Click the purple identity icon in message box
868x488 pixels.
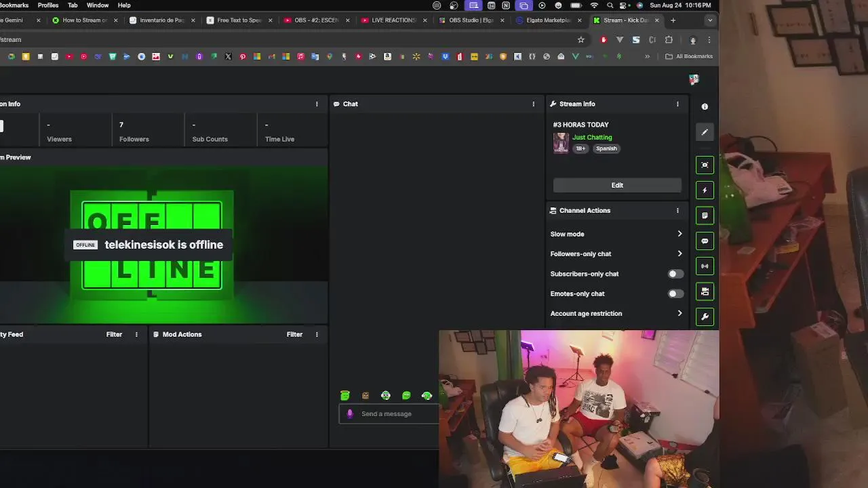click(350, 413)
